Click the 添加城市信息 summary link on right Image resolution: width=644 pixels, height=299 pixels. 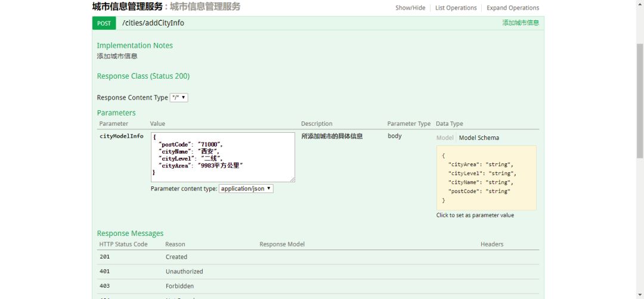[521, 23]
